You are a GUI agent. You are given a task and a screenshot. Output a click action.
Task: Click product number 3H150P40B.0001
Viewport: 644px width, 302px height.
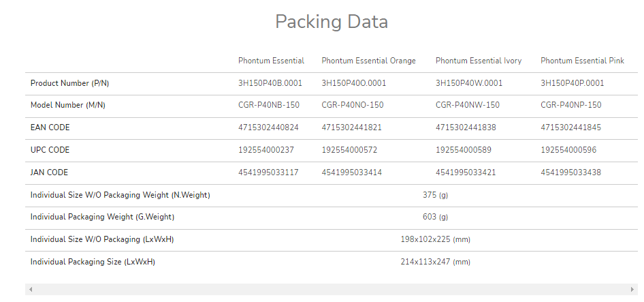tap(270, 83)
